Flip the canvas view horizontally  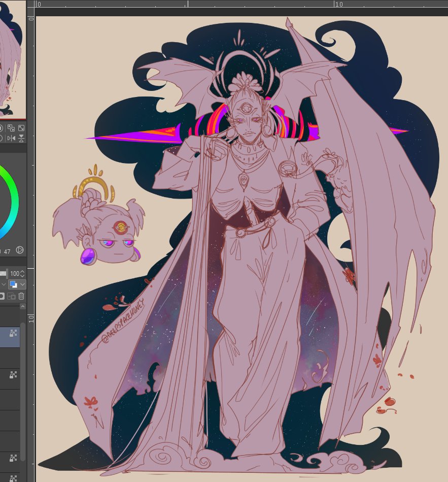[11, 138]
